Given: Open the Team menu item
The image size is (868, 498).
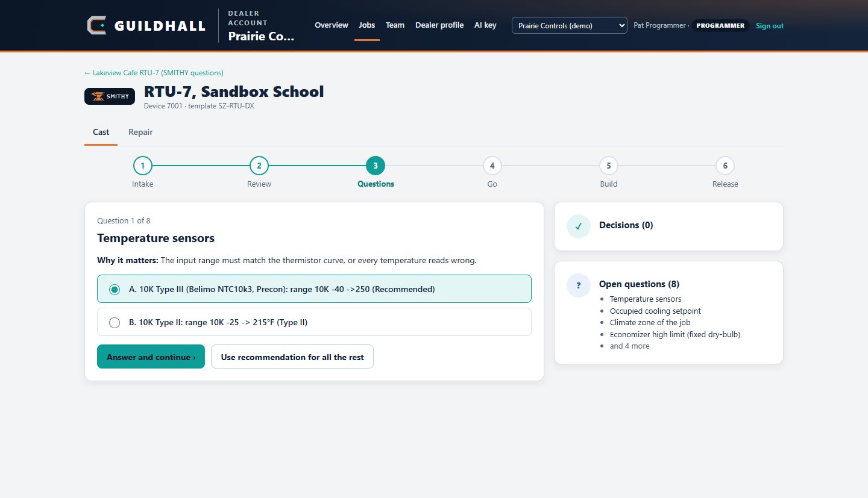Looking at the screenshot, I should click(395, 25).
